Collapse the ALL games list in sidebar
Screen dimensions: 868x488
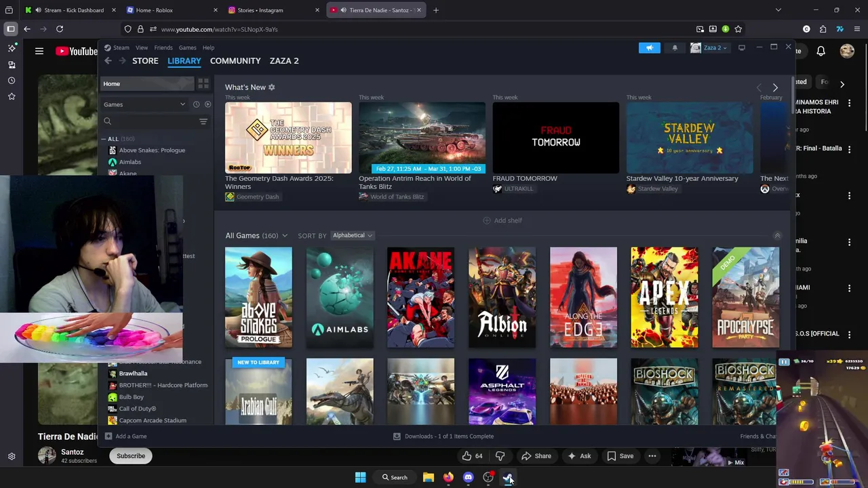(x=104, y=139)
